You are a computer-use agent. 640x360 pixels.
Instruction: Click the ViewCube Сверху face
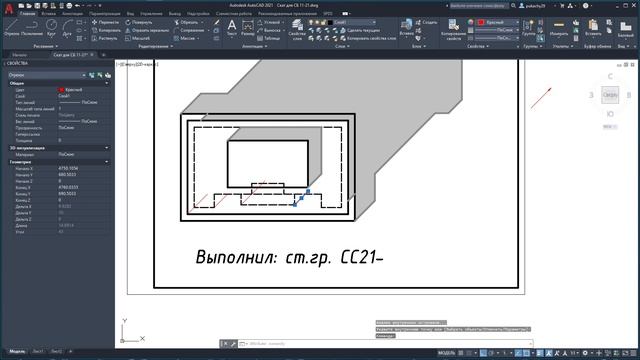tap(610, 95)
